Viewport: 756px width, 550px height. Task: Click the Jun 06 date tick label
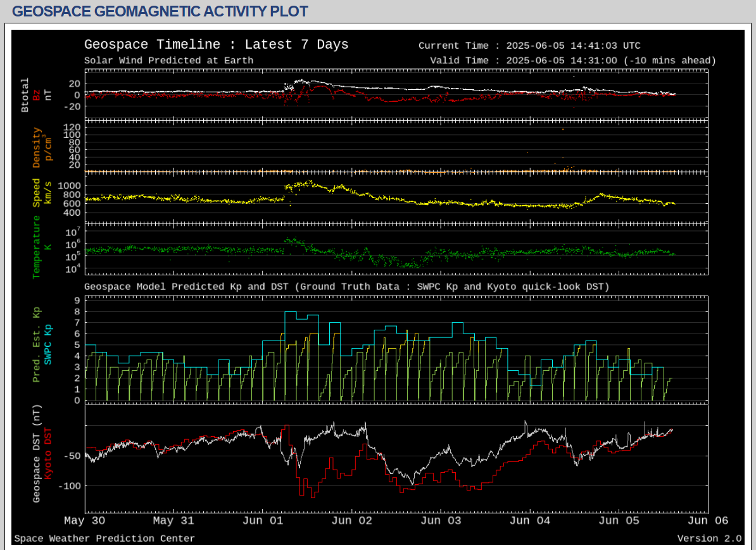[708, 521]
